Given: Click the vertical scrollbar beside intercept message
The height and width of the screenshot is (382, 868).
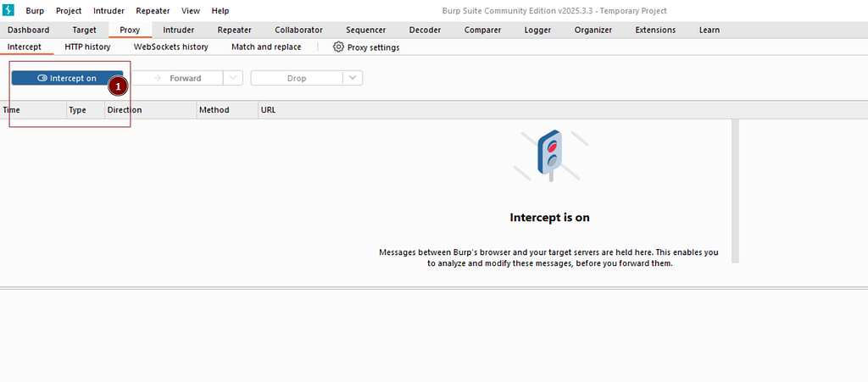Looking at the screenshot, I should coord(735,191).
